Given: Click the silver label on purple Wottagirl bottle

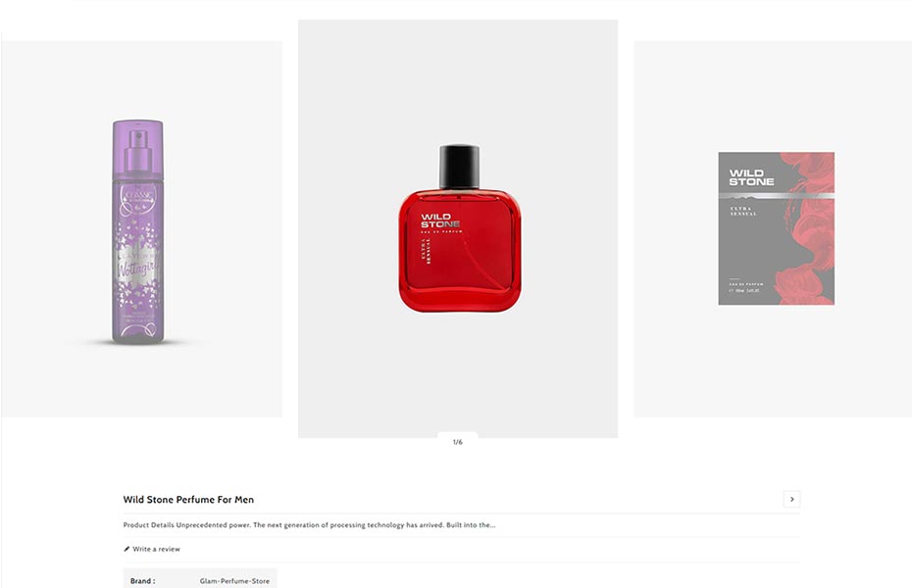Looking at the screenshot, I should pos(137,268).
